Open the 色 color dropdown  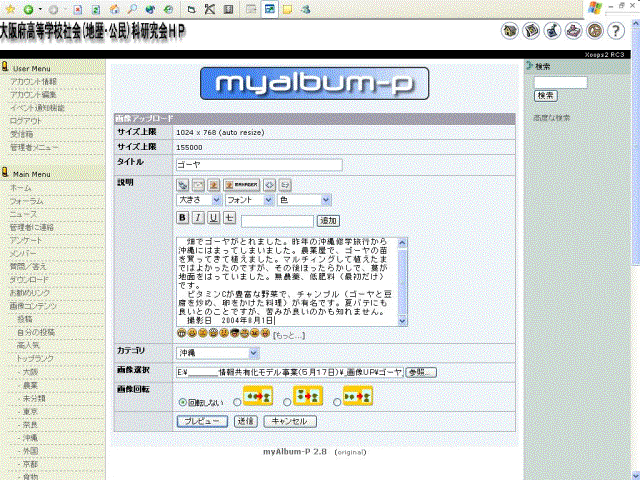(x=304, y=200)
